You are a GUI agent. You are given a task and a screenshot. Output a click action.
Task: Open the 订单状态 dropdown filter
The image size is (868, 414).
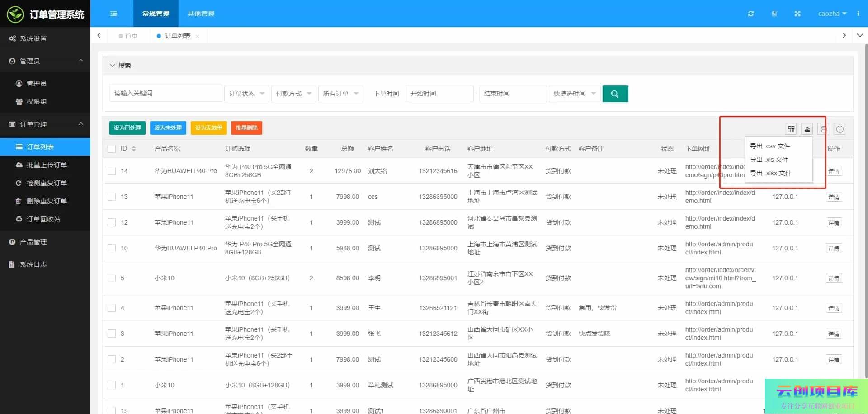(246, 94)
